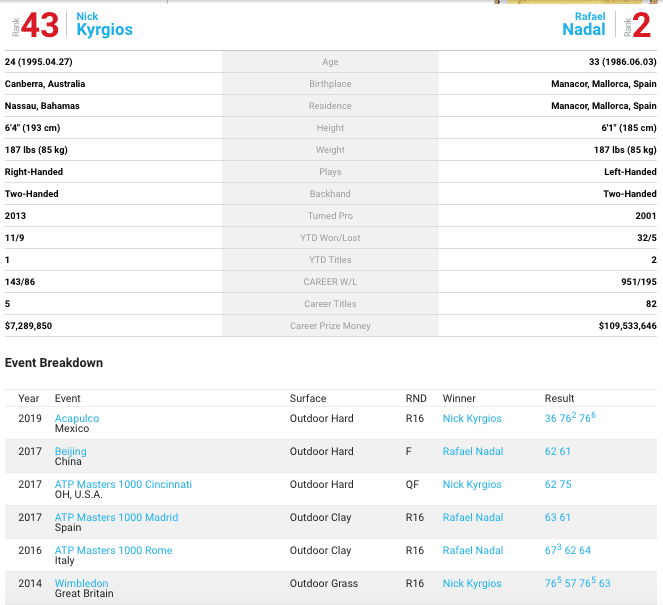Screen dimensions: 663x605
Task: Click the Career Prize Money label
Action: click(330, 326)
